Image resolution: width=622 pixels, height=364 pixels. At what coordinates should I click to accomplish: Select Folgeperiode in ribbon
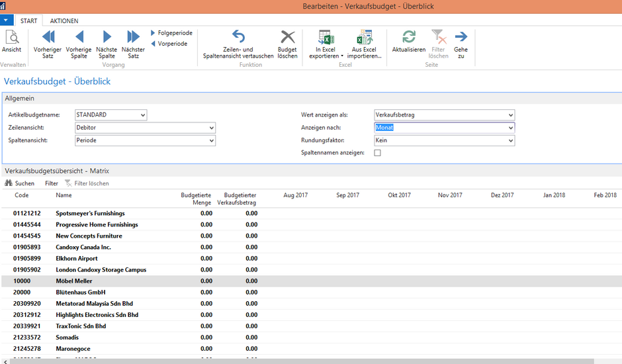[x=171, y=33]
